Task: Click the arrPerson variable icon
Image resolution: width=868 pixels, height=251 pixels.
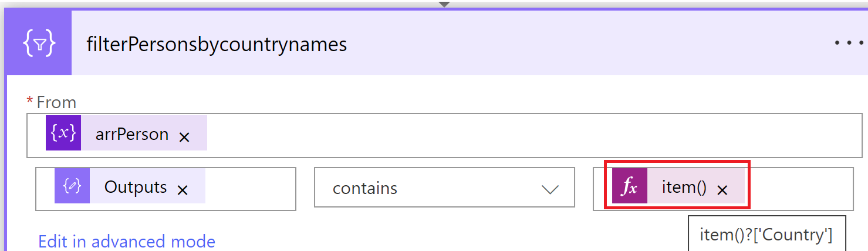Action: point(63,133)
